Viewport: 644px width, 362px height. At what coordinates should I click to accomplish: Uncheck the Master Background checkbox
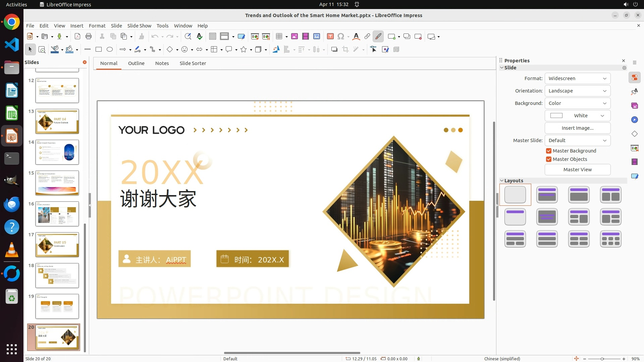(x=549, y=151)
